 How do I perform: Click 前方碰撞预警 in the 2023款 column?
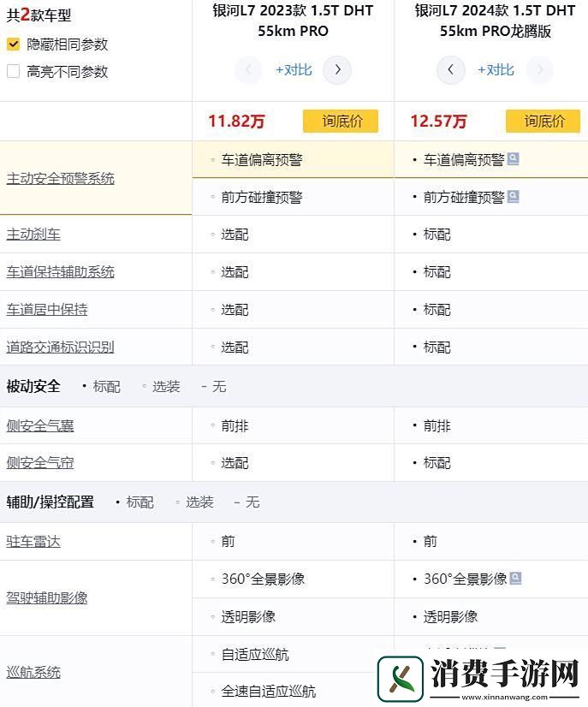pos(262,197)
